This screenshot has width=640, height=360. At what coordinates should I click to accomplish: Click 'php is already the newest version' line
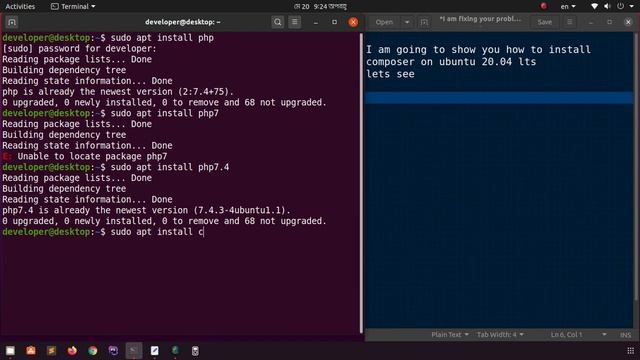pos(118,92)
